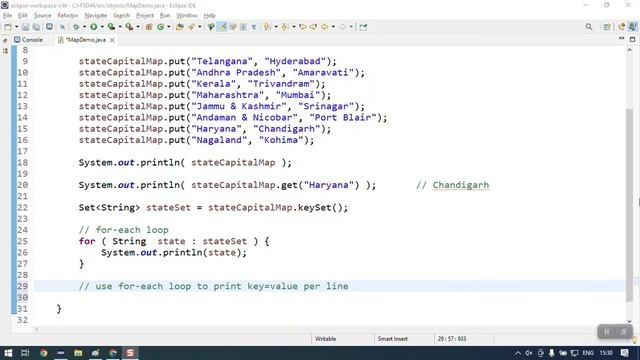Click Back navigation arrow icon
Image resolution: width=640 pixels, height=360 pixels.
(325, 27)
